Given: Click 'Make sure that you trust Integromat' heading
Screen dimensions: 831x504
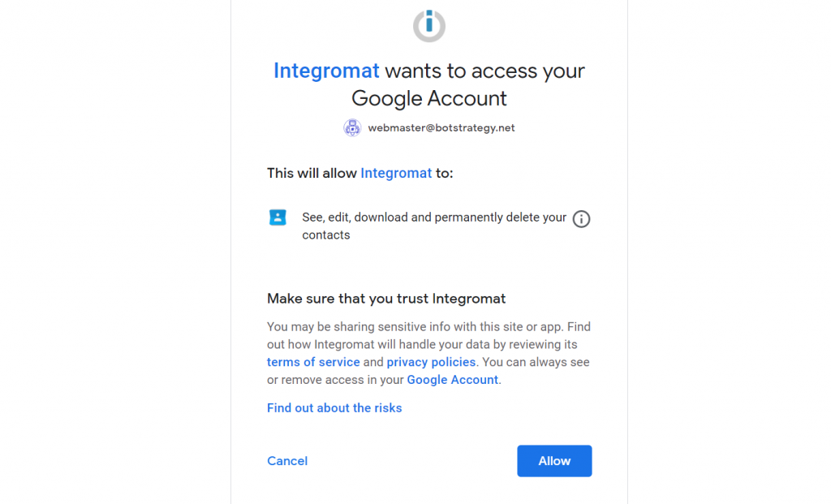Looking at the screenshot, I should 386,299.
